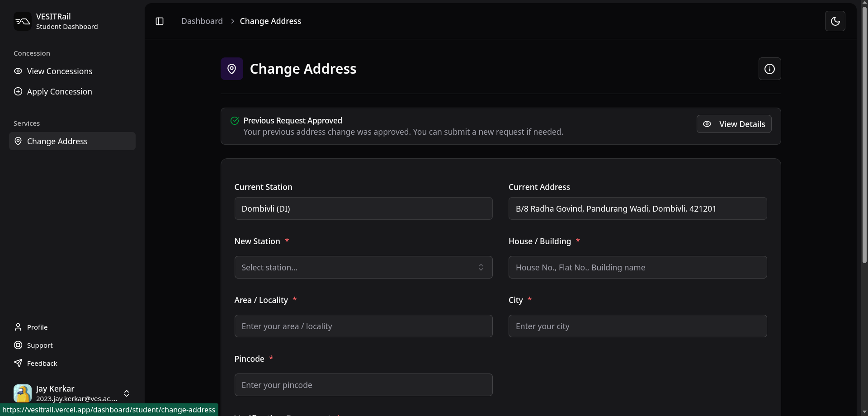
Task: Click the station selector chevrons
Action: (481, 267)
